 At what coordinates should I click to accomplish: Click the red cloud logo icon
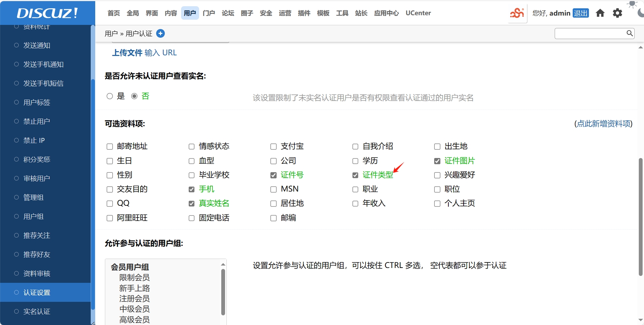pyautogui.click(x=517, y=13)
